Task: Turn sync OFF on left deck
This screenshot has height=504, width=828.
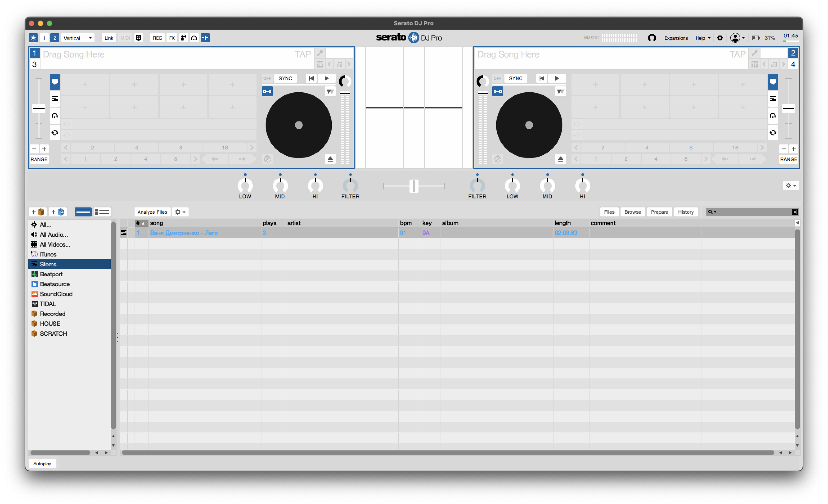Action: pyautogui.click(x=267, y=78)
